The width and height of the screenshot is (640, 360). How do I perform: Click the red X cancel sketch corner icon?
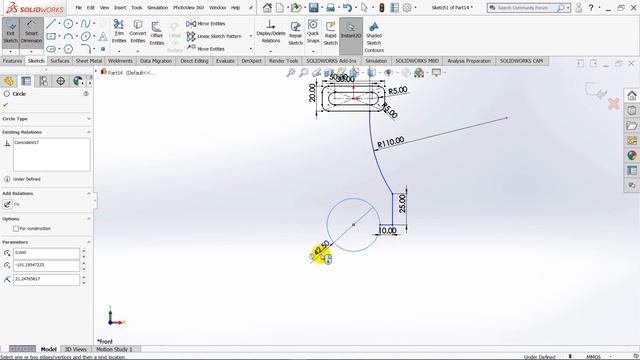click(613, 104)
